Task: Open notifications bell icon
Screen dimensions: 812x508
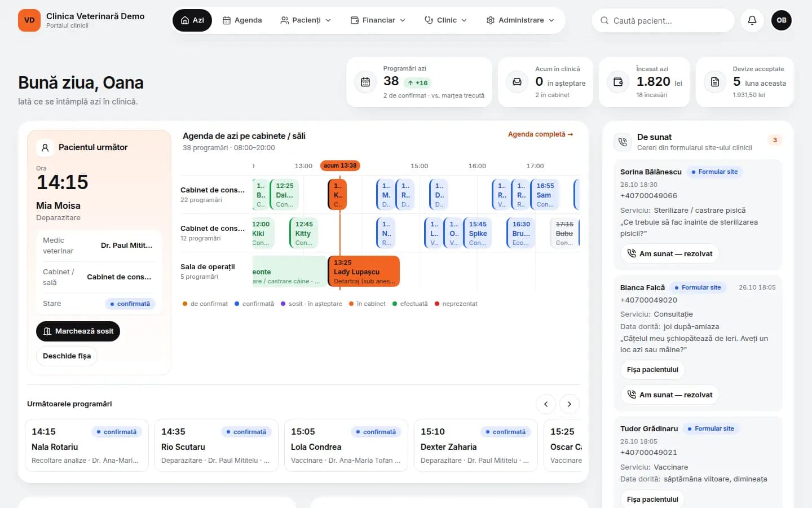Action: click(x=752, y=20)
